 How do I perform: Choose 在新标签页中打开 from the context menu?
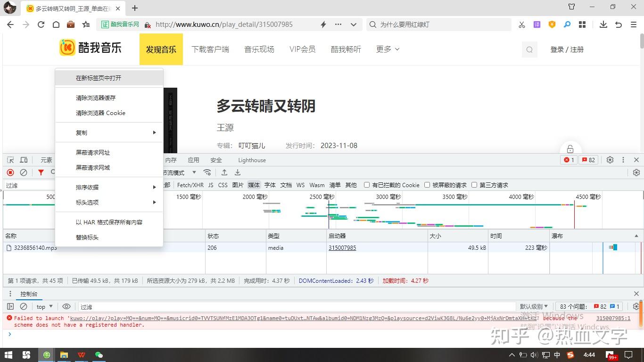click(x=109, y=78)
